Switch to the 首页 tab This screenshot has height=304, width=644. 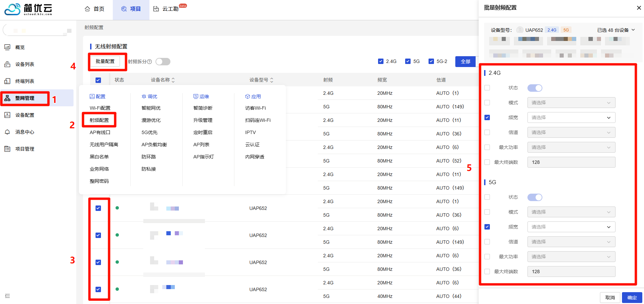[95, 9]
